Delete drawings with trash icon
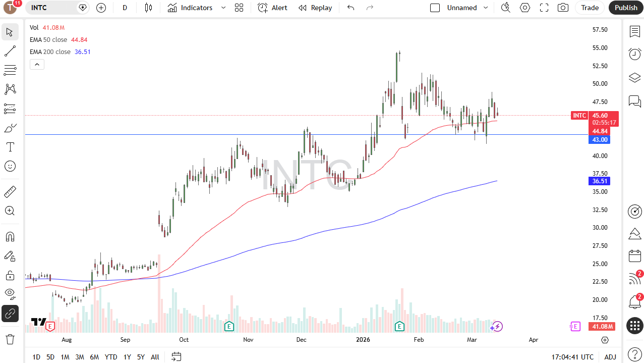The image size is (644, 363). click(x=10, y=339)
